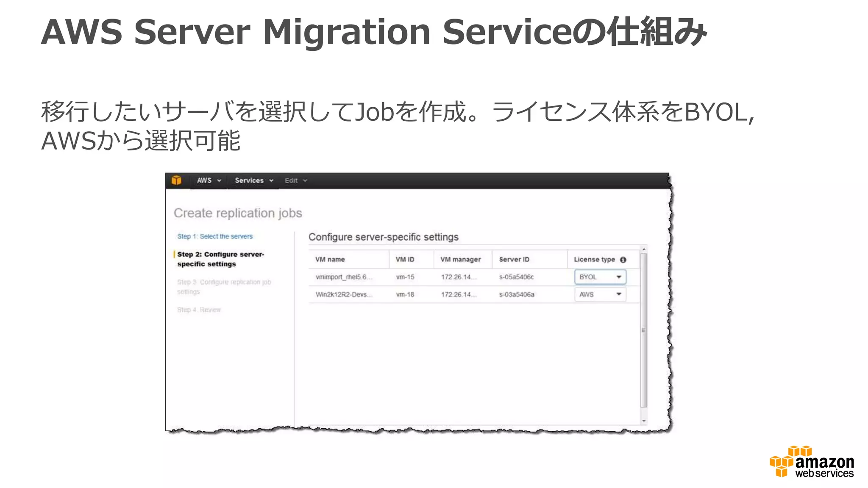Screen dimensions: 868x488
Task: Click the Amazon Web Services logo
Action: (812, 462)
